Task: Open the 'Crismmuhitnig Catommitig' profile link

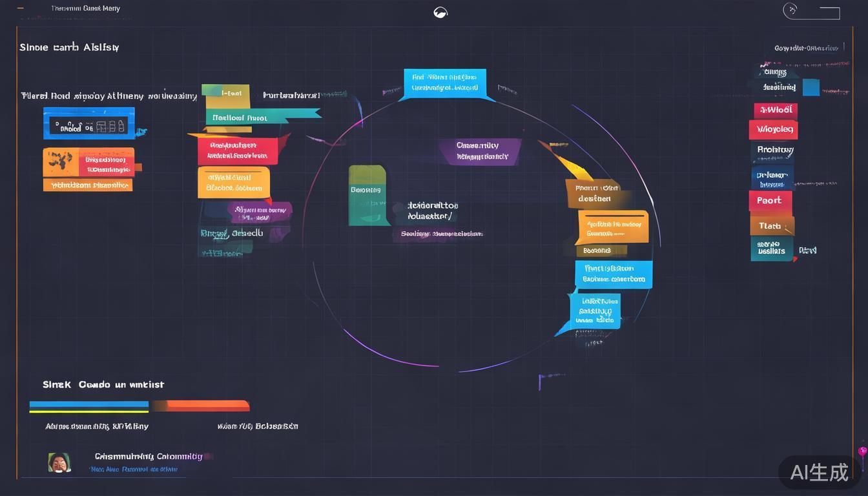Action: pos(149,457)
